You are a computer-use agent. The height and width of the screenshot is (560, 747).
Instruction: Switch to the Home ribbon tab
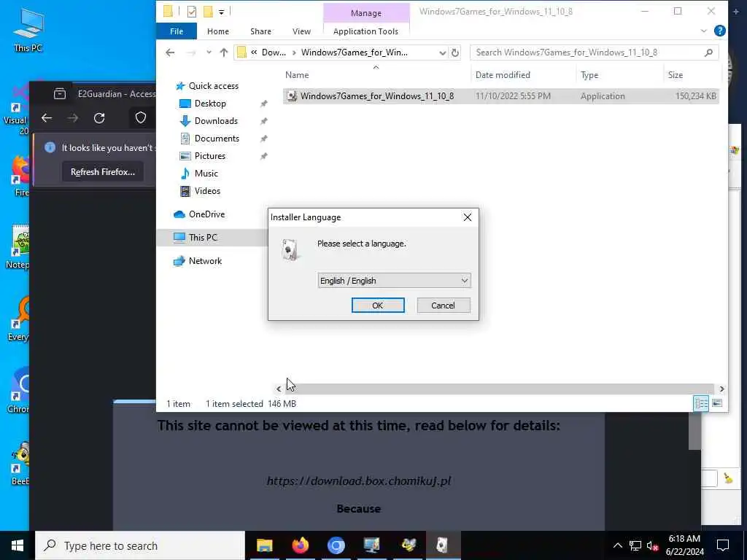(217, 31)
